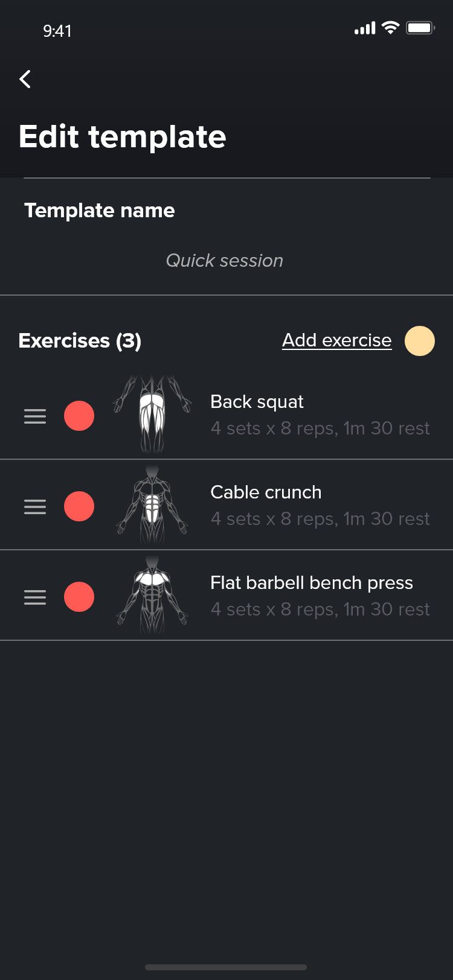Tap Cable crunch sets and reps details
Screen dimensions: 453x980
point(320,519)
